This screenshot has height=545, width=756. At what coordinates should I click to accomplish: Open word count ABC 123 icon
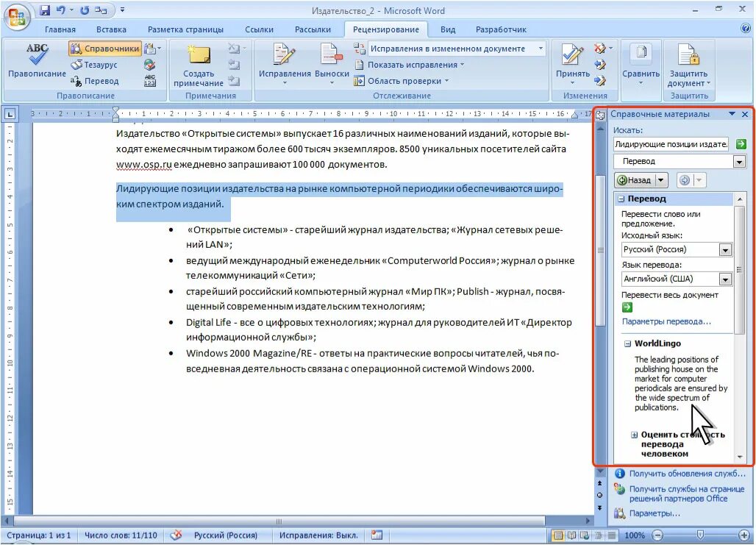coord(150,81)
